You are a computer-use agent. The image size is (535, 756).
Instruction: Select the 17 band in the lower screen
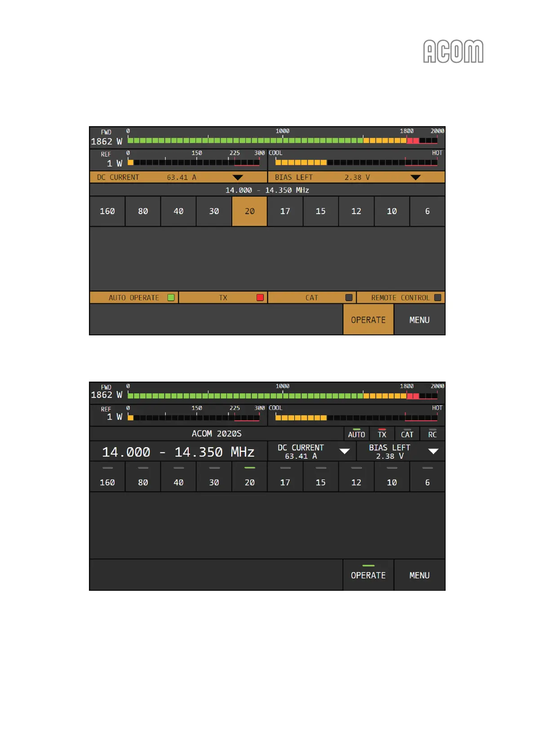(285, 477)
